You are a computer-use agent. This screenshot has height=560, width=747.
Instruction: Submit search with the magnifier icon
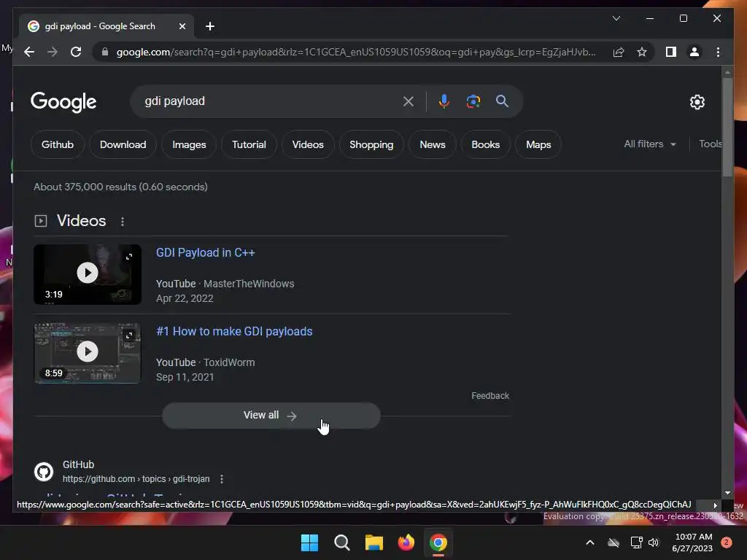(502, 101)
